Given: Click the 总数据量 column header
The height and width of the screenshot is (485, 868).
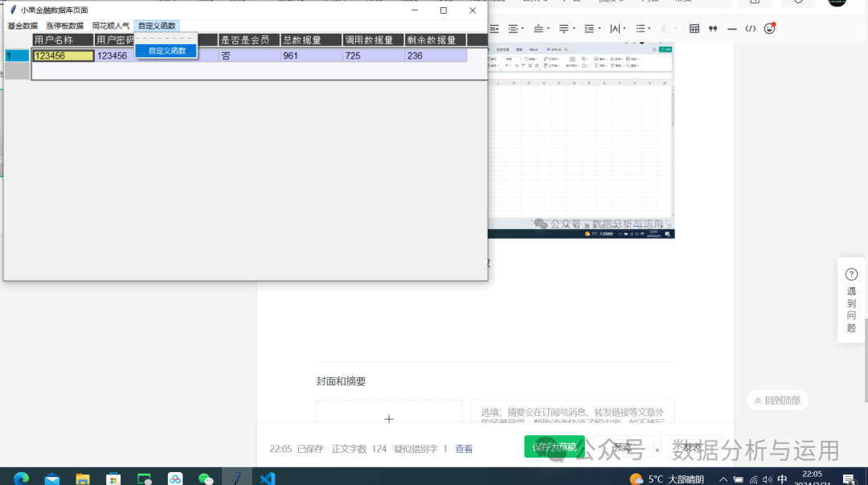Looking at the screenshot, I should click(x=310, y=40).
